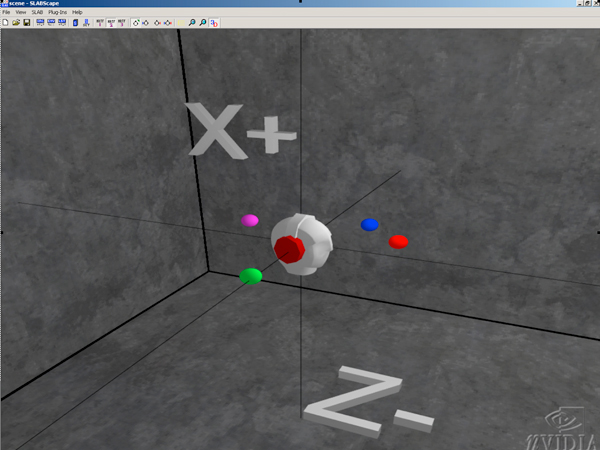Click the middle blue server monitor icon
Viewport: 600px width, 450px height.
[51, 23]
